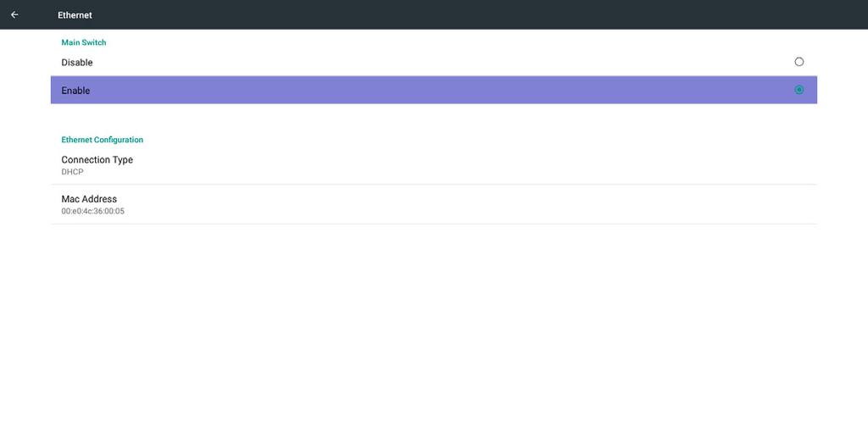Click the dark top header bar

442,14
